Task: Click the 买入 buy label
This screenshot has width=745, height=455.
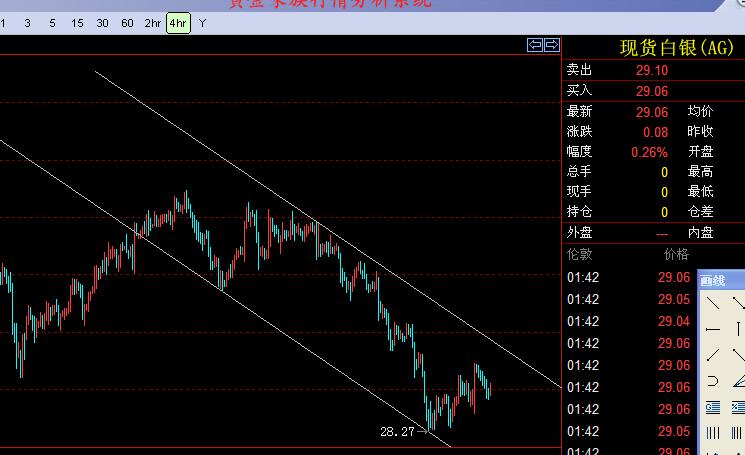Action: [579, 90]
